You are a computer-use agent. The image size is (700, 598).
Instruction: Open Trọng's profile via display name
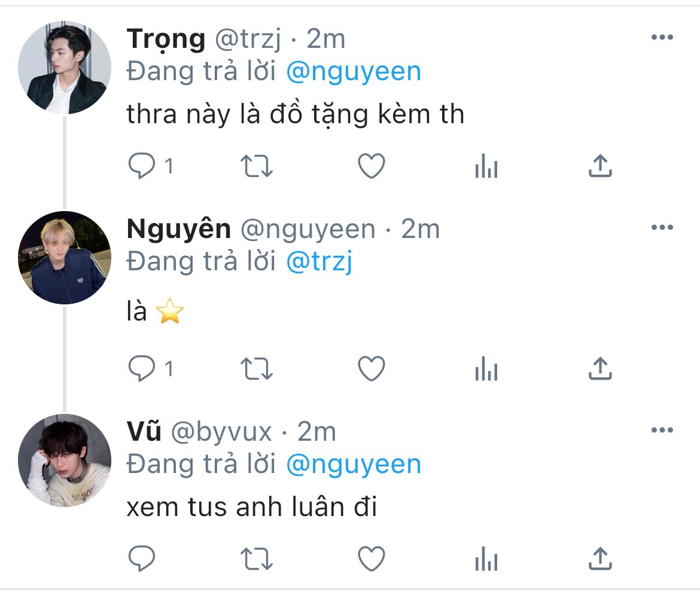[x=166, y=39]
